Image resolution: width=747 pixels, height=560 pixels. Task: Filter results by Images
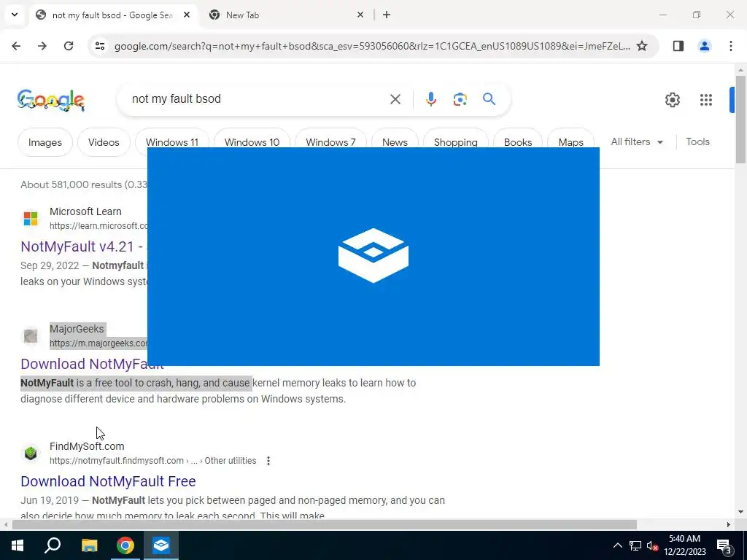coord(44,142)
